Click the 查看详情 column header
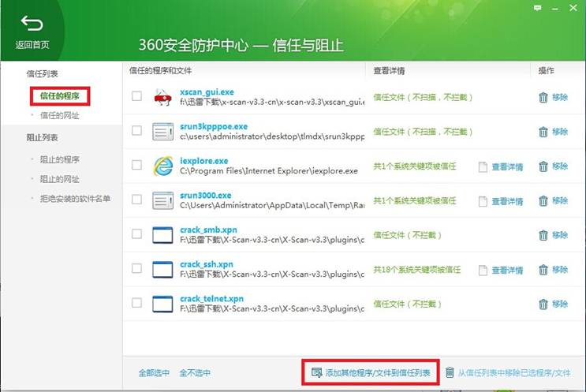The width and height of the screenshot is (586, 392). (x=389, y=70)
